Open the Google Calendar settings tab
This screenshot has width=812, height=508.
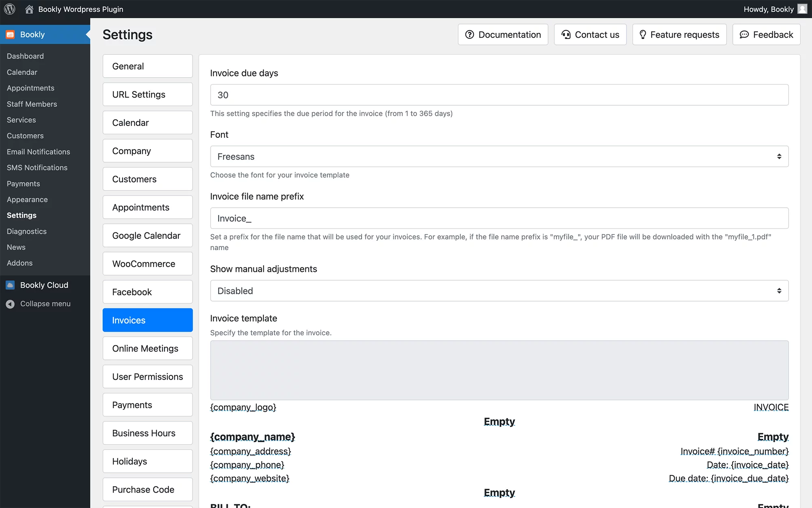pos(148,236)
